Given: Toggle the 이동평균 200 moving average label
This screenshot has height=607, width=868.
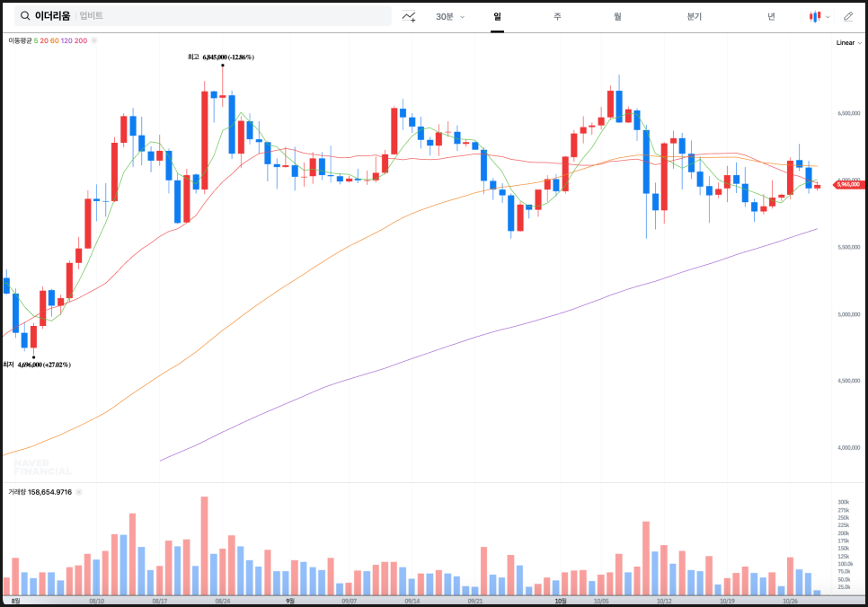Looking at the screenshot, I should 81,40.
